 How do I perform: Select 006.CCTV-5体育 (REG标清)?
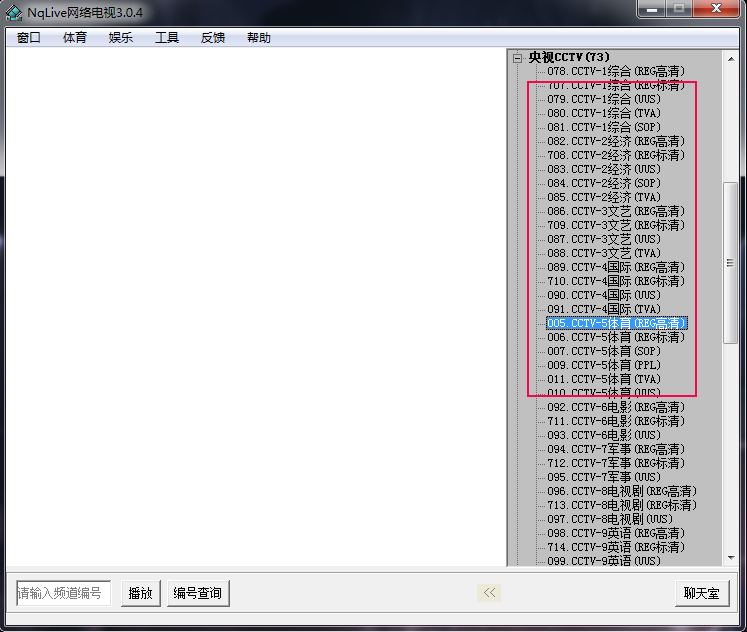(616, 337)
